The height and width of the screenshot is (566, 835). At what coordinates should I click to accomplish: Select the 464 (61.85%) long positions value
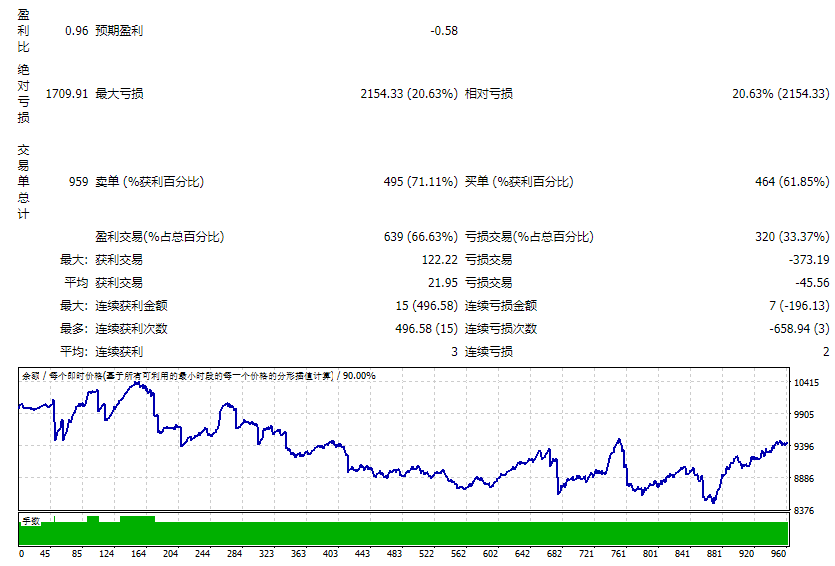[792, 182]
